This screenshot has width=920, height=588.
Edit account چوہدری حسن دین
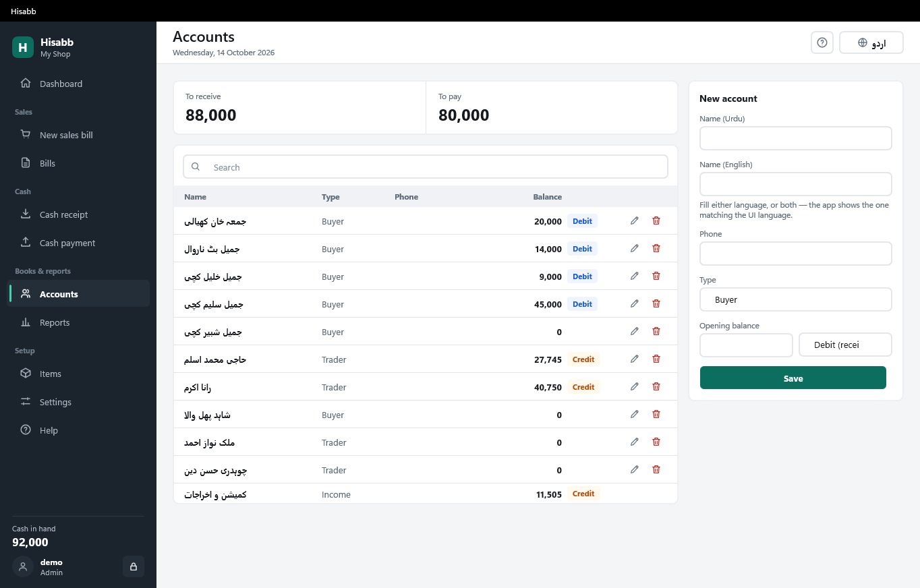tap(635, 469)
